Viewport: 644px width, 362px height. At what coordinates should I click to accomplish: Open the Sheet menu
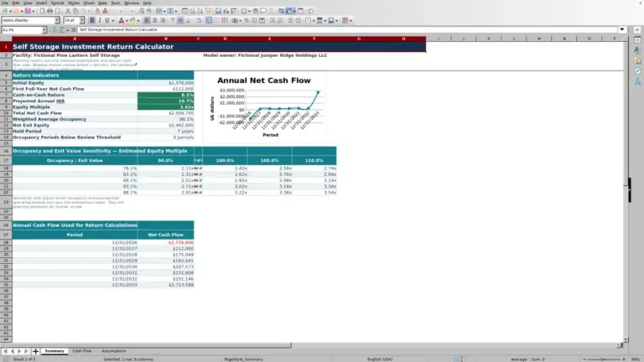(89, 3)
